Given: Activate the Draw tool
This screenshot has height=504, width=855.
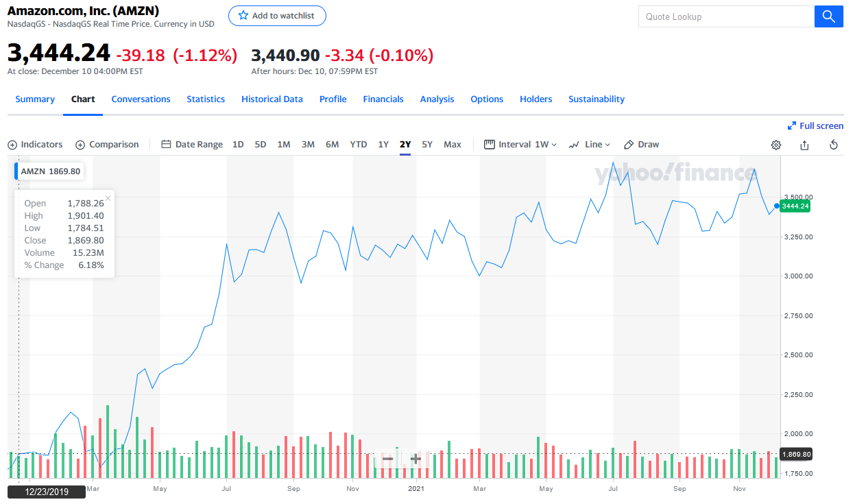Looking at the screenshot, I should (x=641, y=145).
